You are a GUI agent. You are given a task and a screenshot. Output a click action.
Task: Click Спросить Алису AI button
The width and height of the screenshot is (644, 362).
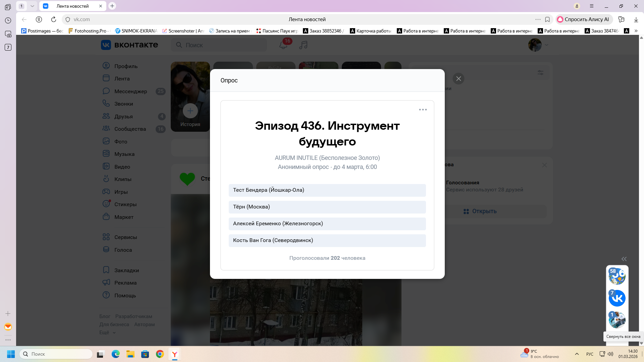[583, 19]
